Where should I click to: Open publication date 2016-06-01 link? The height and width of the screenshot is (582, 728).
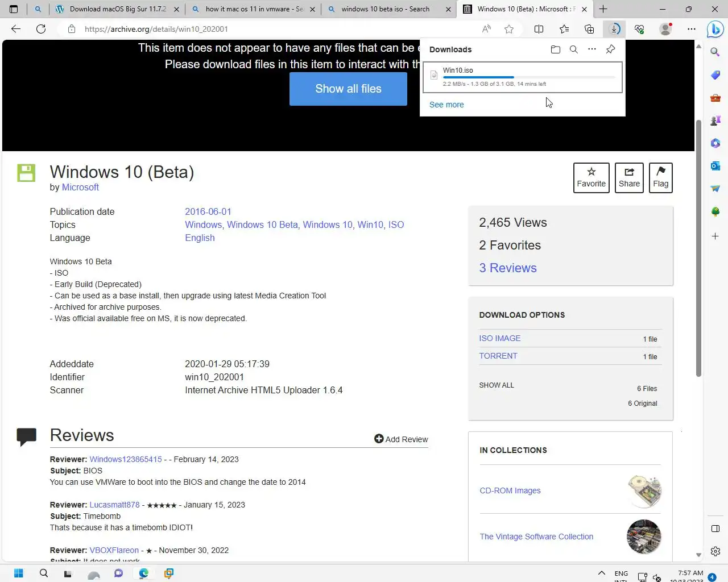pos(208,211)
